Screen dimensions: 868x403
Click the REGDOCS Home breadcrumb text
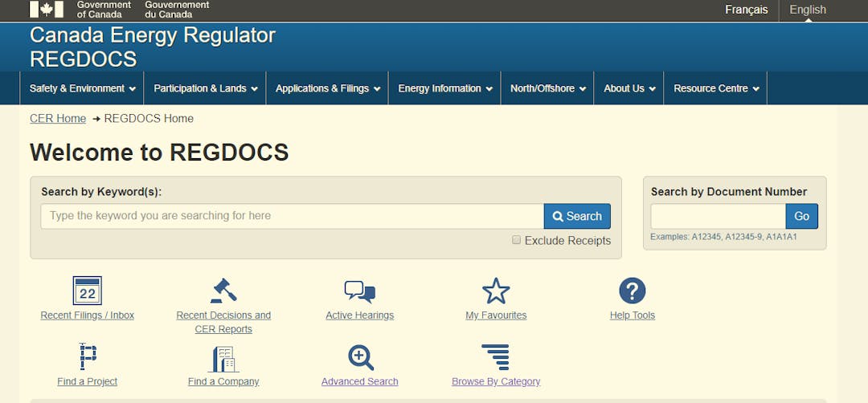coord(149,118)
